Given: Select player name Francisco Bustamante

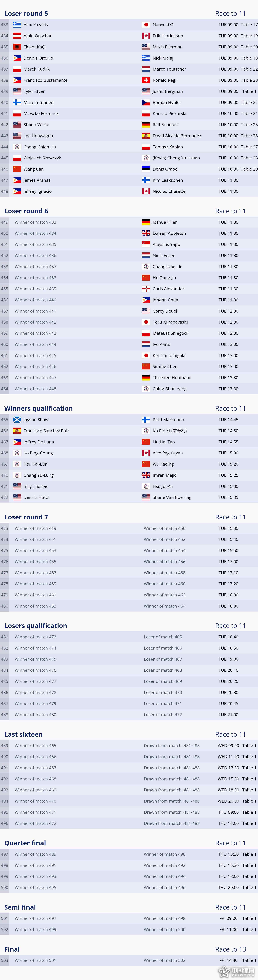Looking at the screenshot, I should (46, 80).
